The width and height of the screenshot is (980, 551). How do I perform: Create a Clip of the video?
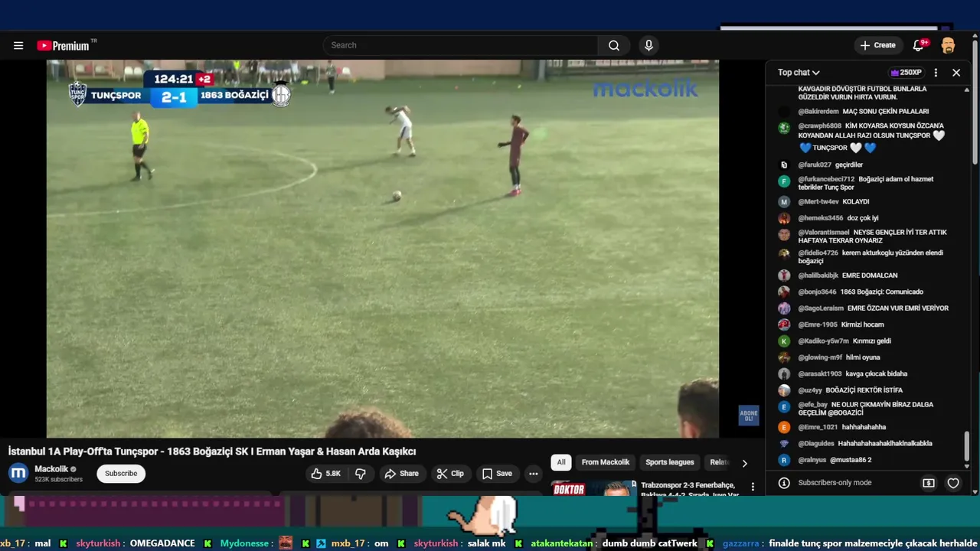(x=450, y=474)
